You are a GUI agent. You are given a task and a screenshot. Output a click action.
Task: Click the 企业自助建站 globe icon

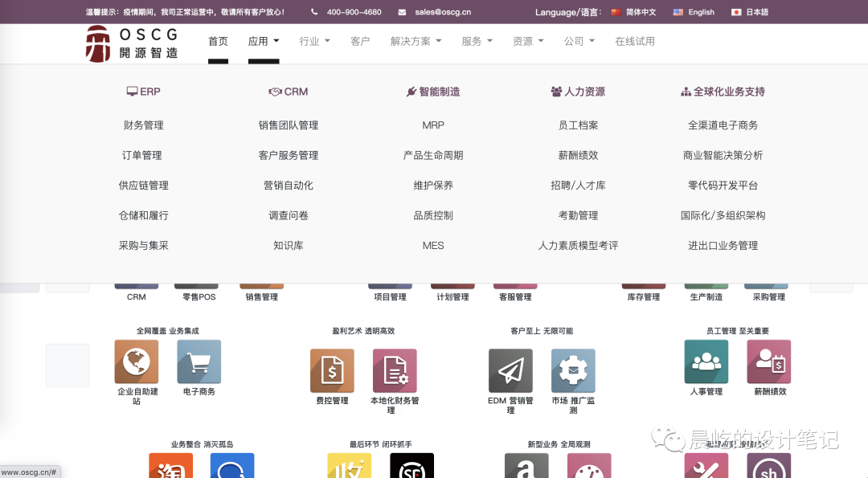(136, 362)
